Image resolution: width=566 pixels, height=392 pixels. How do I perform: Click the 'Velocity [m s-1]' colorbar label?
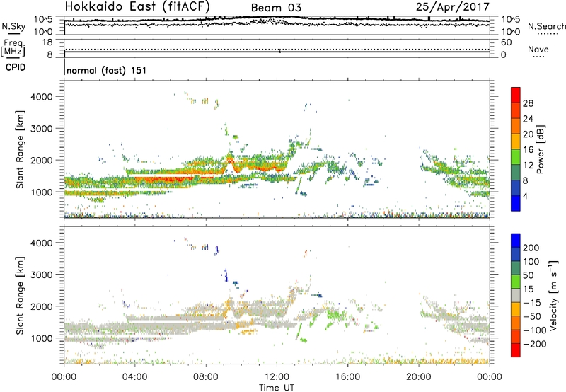553,295
